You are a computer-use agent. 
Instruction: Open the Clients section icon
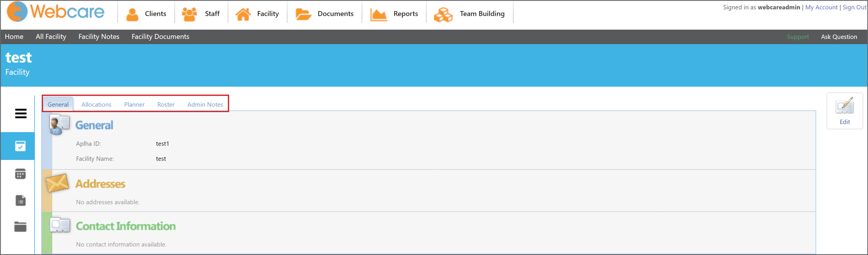pyautogui.click(x=132, y=14)
